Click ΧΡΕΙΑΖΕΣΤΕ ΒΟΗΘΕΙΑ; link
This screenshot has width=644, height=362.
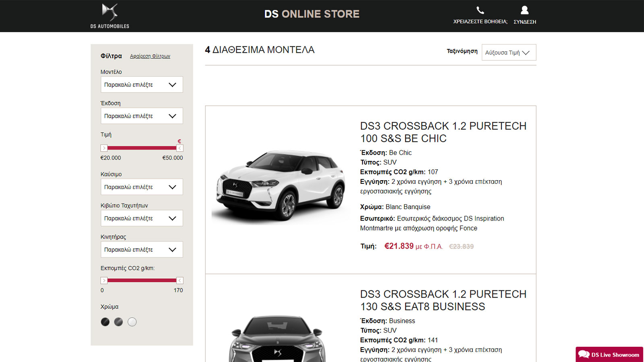pos(480,22)
